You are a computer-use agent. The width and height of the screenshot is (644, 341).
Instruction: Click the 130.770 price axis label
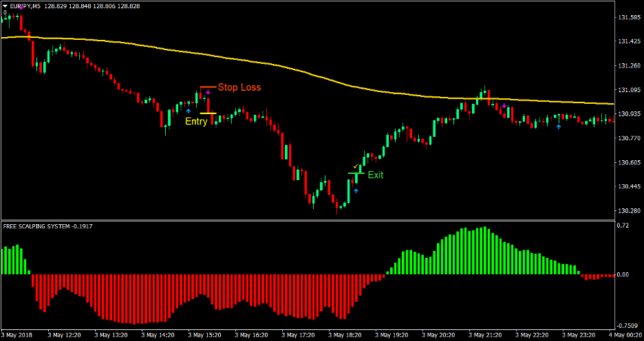click(629, 138)
